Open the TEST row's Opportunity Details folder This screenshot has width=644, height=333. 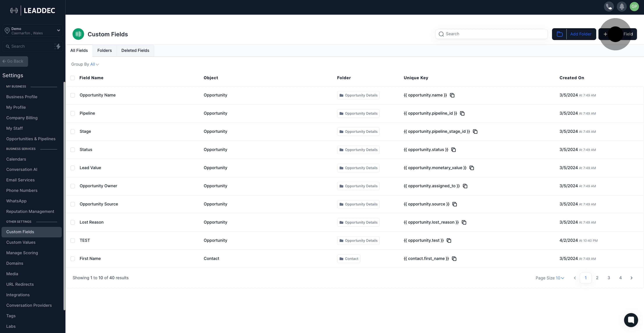[358, 241]
